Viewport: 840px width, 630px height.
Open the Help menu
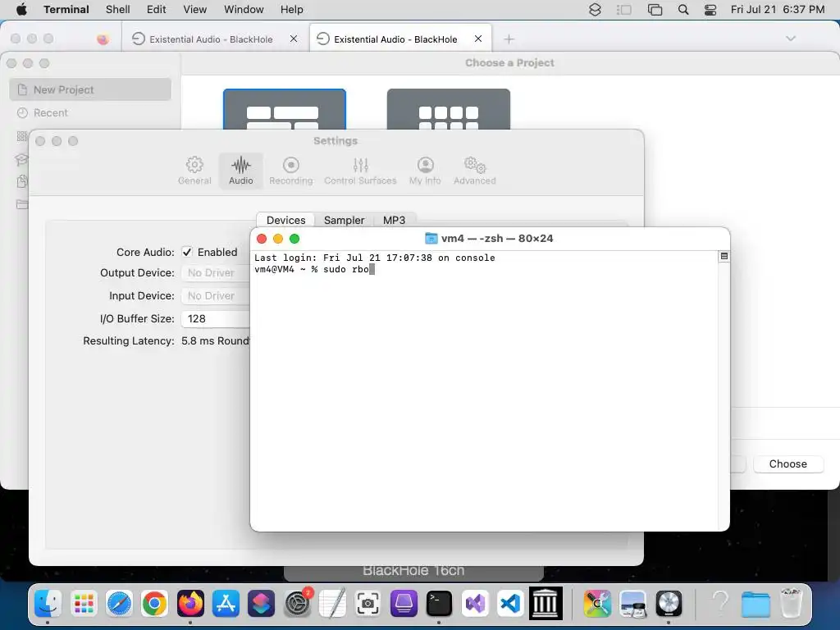[x=292, y=10]
